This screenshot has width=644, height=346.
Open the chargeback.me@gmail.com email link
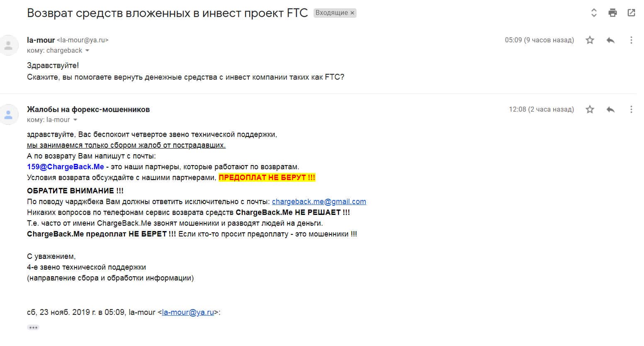[319, 202]
